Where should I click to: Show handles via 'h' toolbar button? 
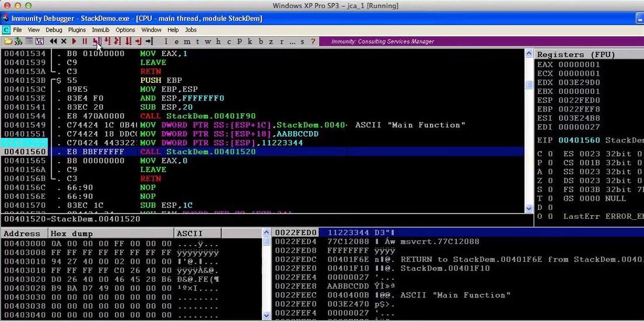218,41
